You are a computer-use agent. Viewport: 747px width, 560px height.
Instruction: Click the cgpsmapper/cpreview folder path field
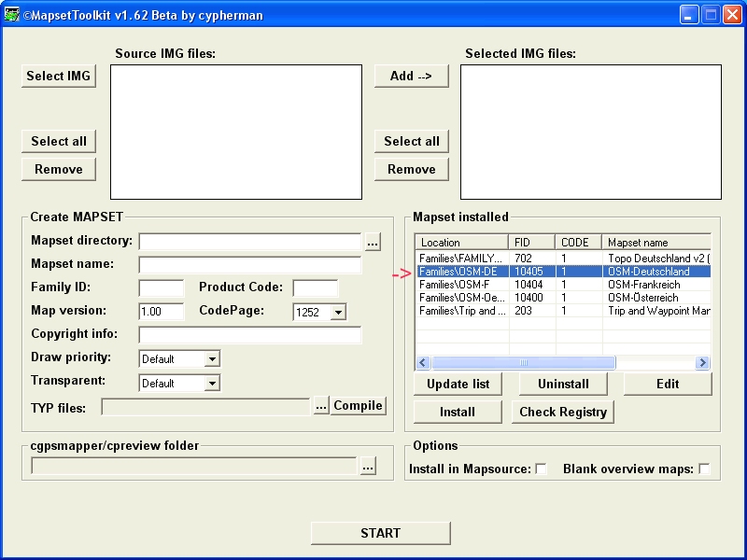tap(194, 466)
